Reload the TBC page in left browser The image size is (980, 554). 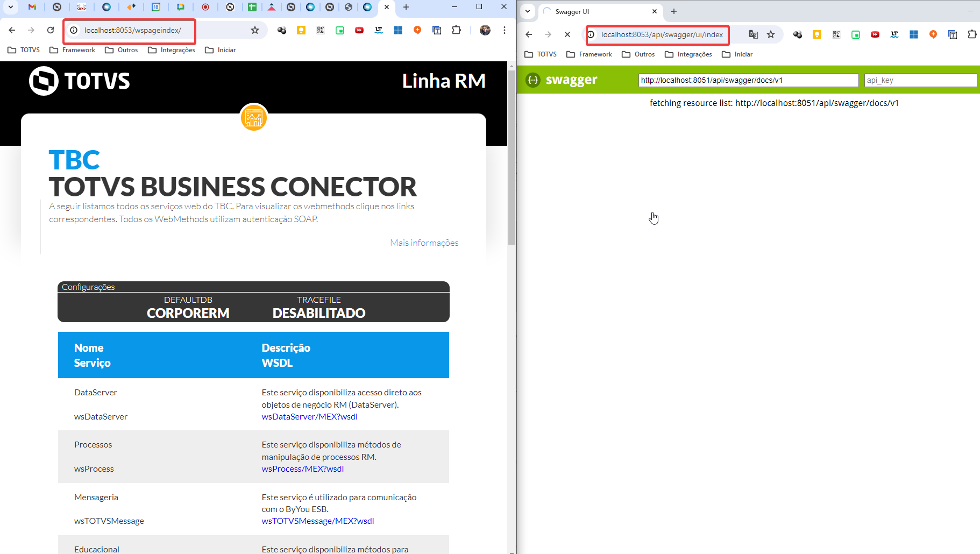(x=51, y=30)
